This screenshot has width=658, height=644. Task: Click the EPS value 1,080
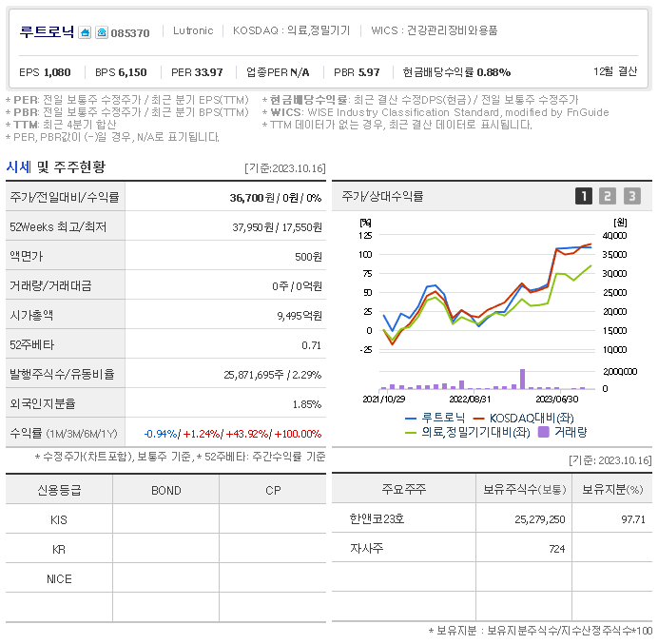(57, 72)
